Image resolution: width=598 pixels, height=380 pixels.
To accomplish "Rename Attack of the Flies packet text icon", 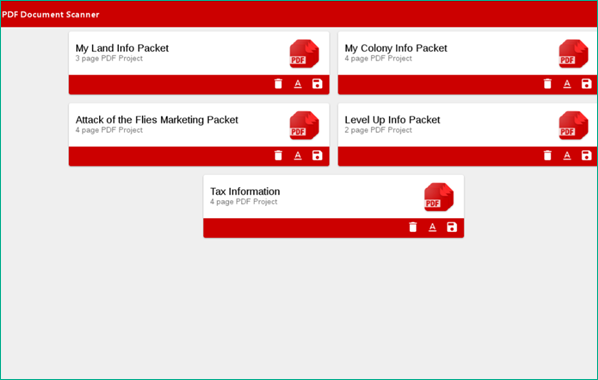I will [298, 155].
